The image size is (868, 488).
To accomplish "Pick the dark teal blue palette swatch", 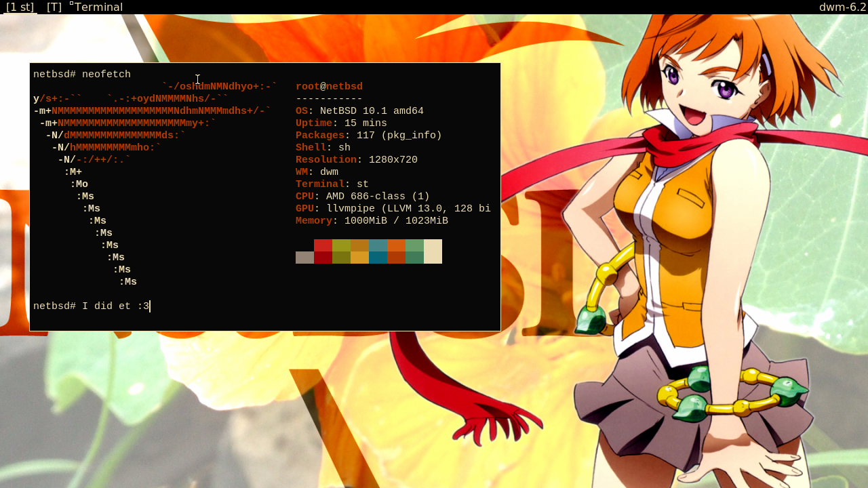I will [378, 258].
